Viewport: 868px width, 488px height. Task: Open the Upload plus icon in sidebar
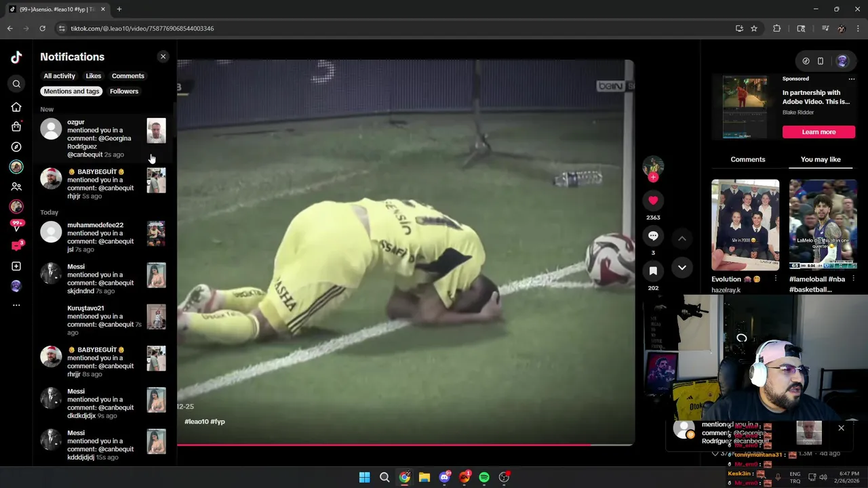tap(16, 266)
